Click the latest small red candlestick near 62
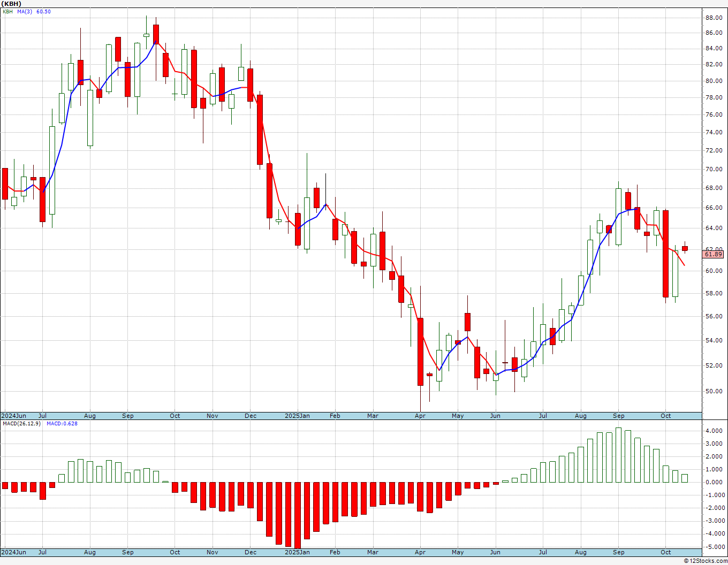The image size is (728, 565). pyautogui.click(x=685, y=248)
